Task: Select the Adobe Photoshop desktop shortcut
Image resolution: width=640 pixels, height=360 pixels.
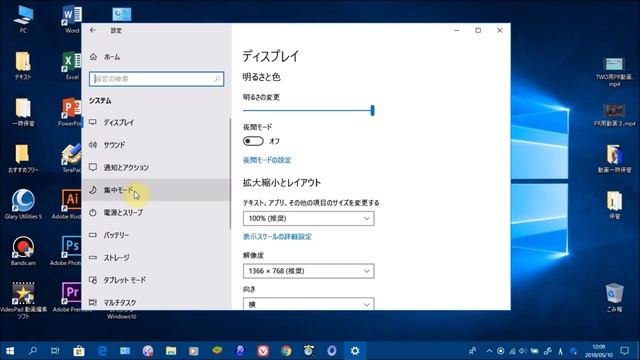Action: tap(66, 251)
